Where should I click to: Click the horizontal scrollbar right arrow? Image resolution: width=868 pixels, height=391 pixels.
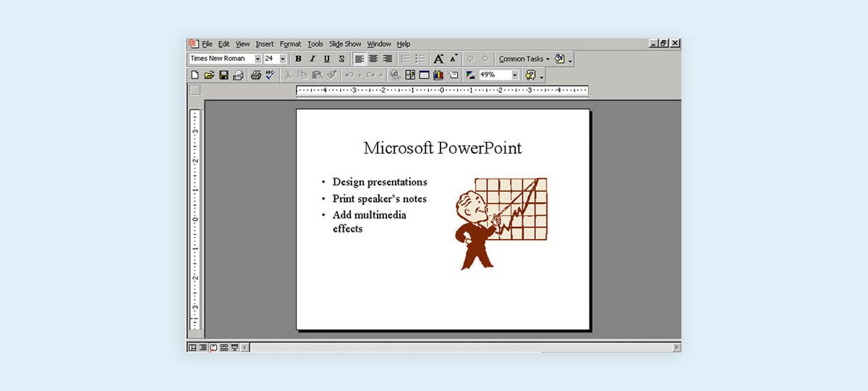pyautogui.click(x=676, y=348)
